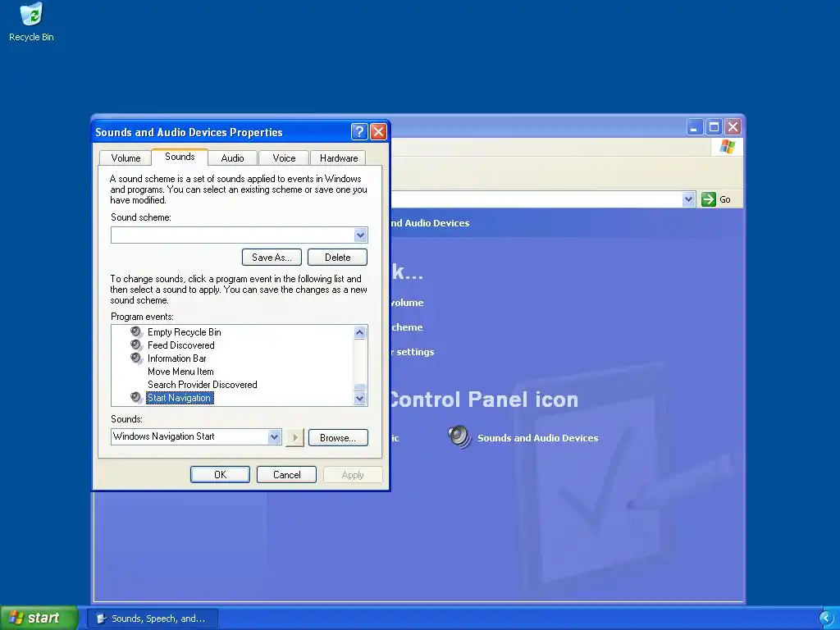This screenshot has width=840, height=630.
Task: Open the Hardware tab
Action: 339,158
